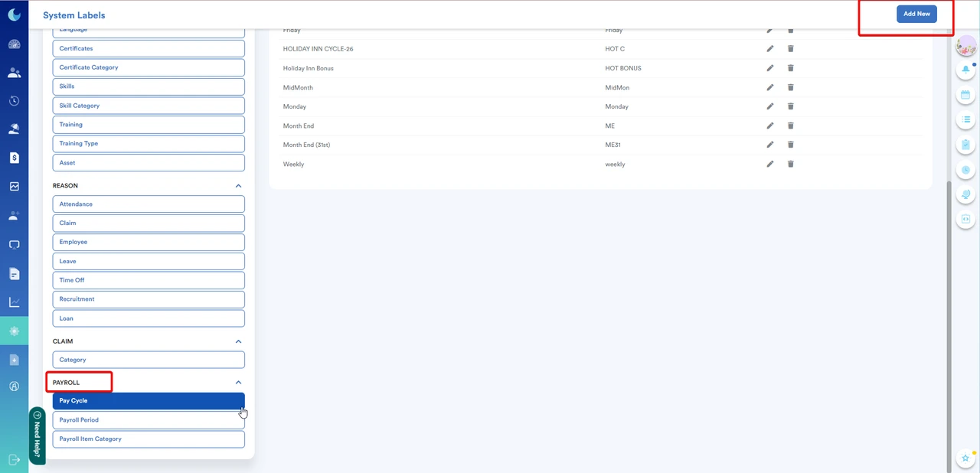Open the payroll dollar-sheet sidebar icon
This screenshot has height=473, width=980.
pos(14,158)
